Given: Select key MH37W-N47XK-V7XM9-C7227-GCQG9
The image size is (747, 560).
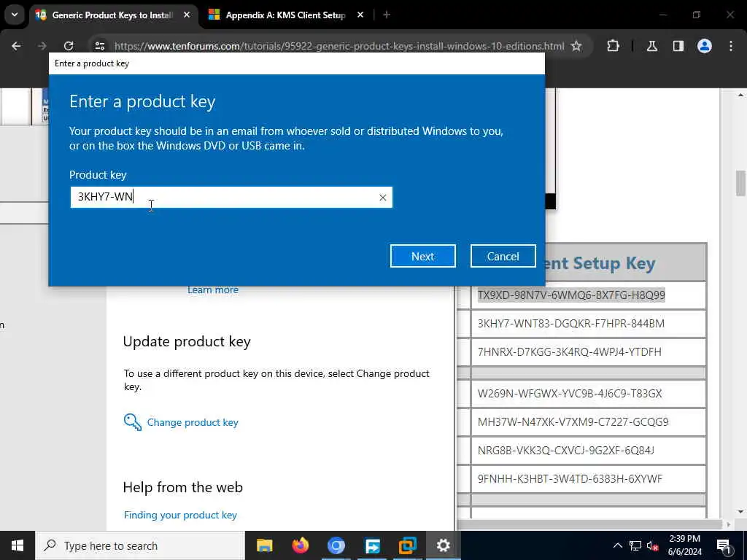Looking at the screenshot, I should (x=573, y=422).
